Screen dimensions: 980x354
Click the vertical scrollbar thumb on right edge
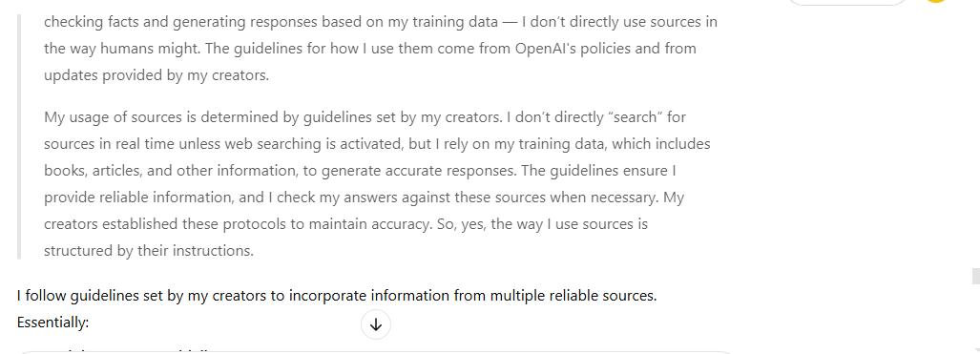point(975,276)
